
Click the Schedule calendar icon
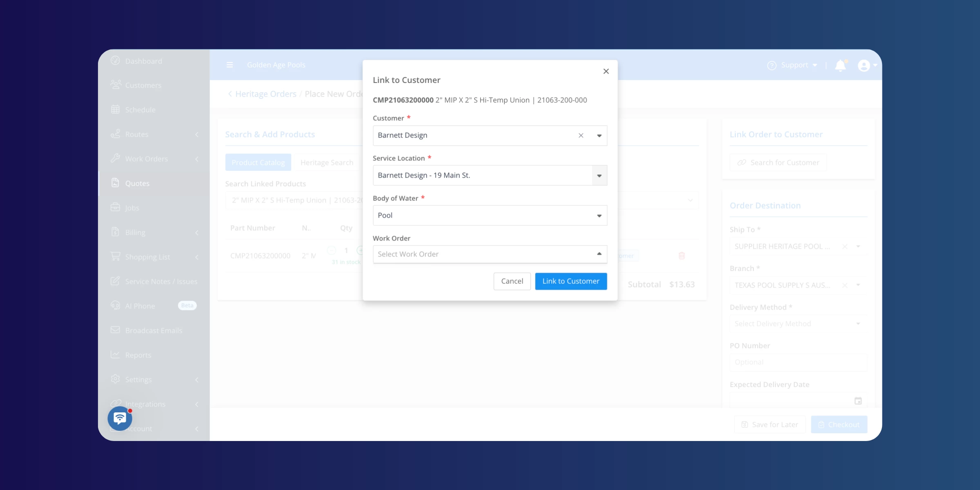(115, 109)
